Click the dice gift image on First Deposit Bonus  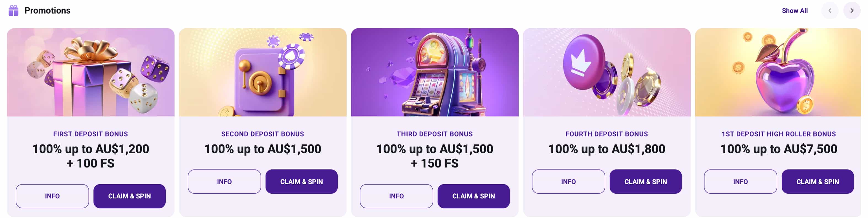(x=90, y=73)
